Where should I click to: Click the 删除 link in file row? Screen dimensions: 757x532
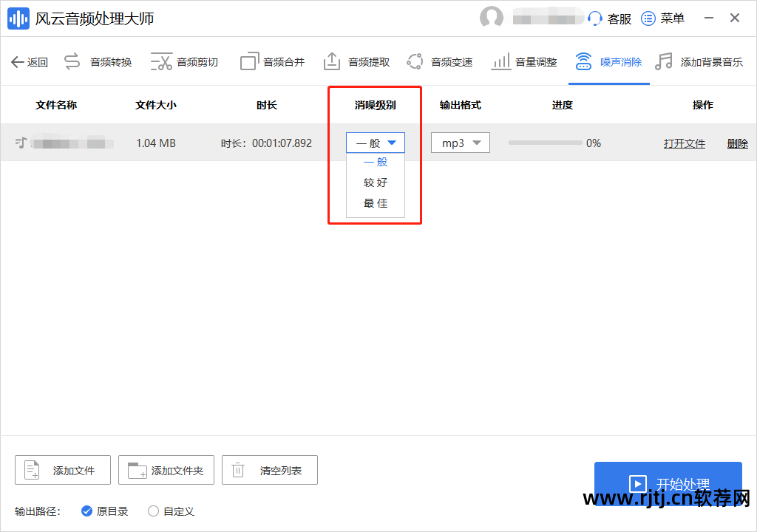pos(738,143)
